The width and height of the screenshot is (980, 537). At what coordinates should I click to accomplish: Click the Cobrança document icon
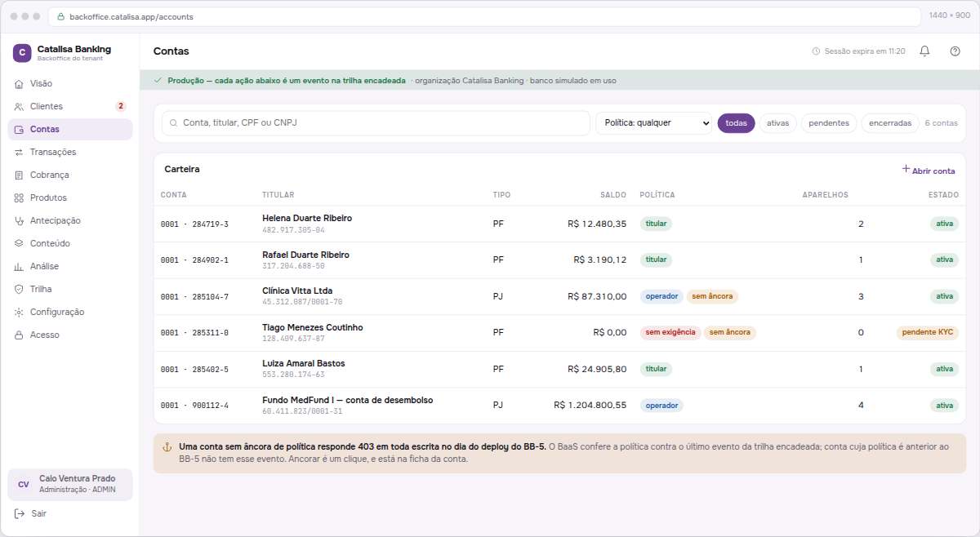click(x=19, y=175)
